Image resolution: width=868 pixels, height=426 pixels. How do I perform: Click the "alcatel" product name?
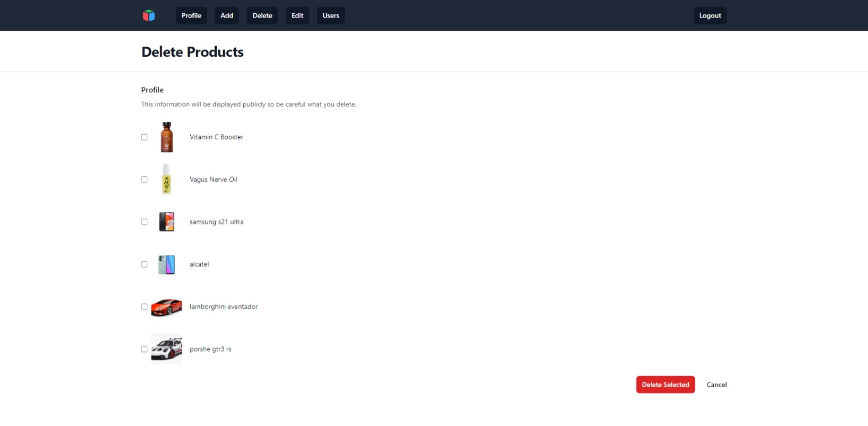199,264
